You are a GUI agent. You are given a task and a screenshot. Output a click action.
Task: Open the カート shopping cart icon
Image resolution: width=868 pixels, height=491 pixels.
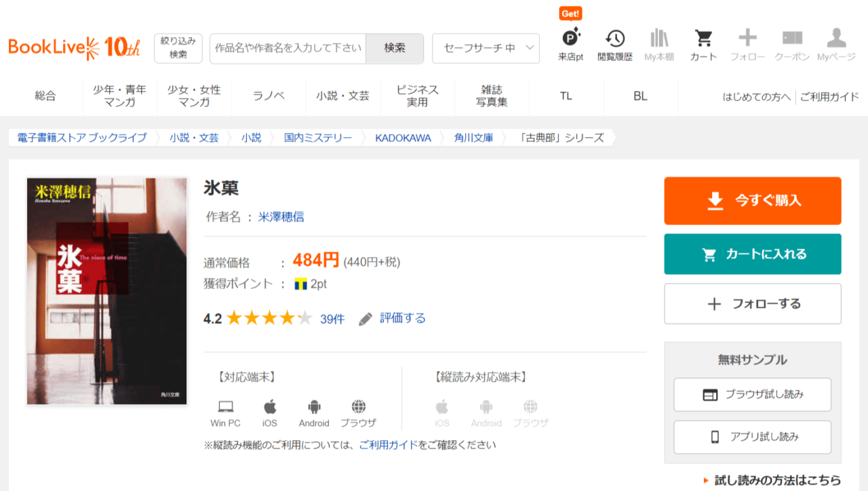click(x=703, y=39)
